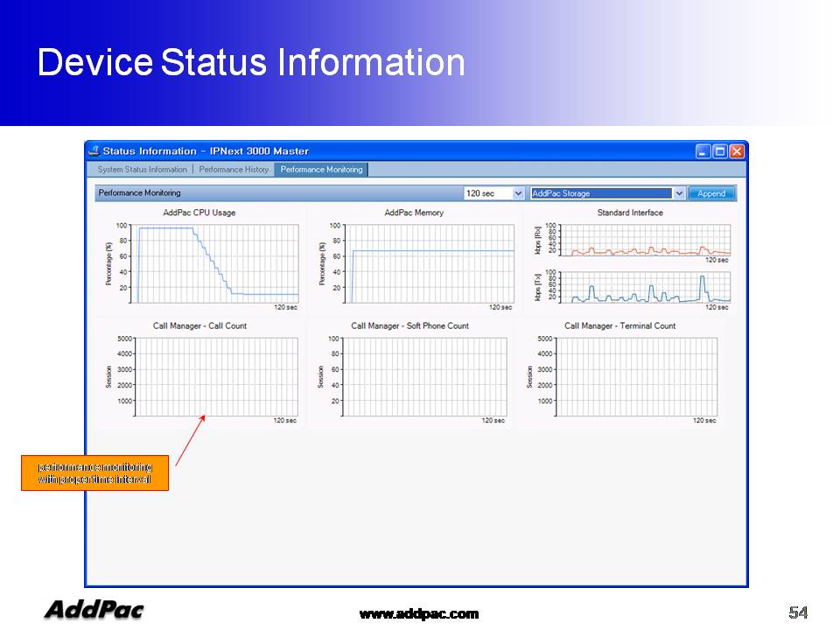Click 'Call Manager - Terminal Count' title
The image size is (840, 630).
coord(619,325)
